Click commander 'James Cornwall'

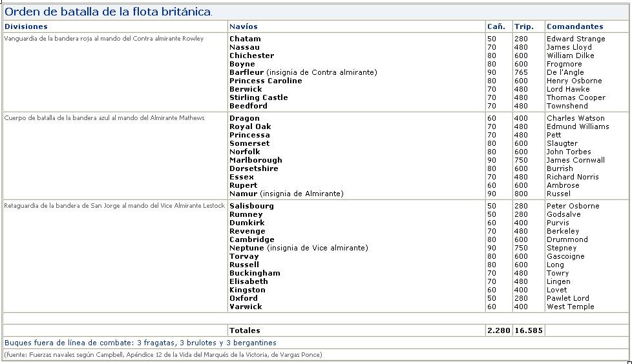pos(576,160)
